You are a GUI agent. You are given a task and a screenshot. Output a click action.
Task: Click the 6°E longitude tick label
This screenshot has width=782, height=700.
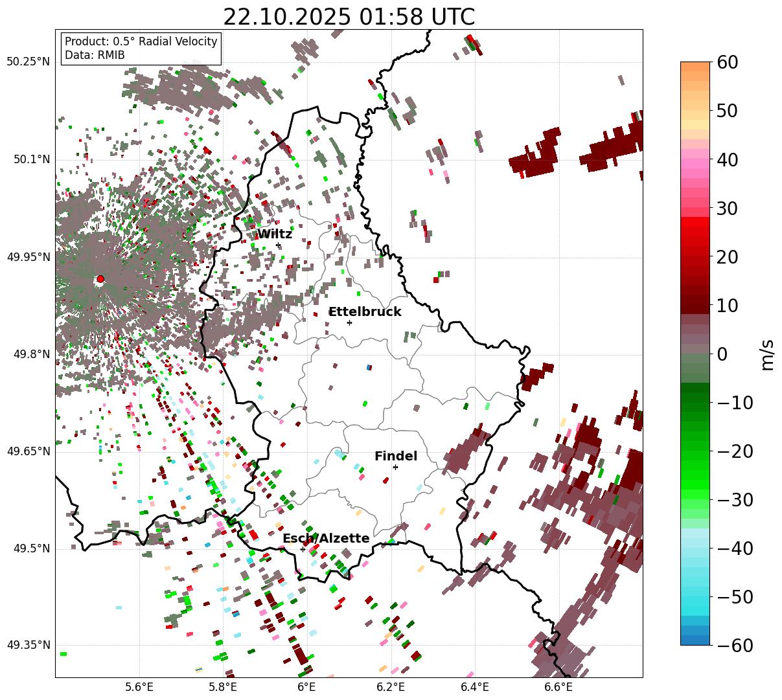coord(306,686)
